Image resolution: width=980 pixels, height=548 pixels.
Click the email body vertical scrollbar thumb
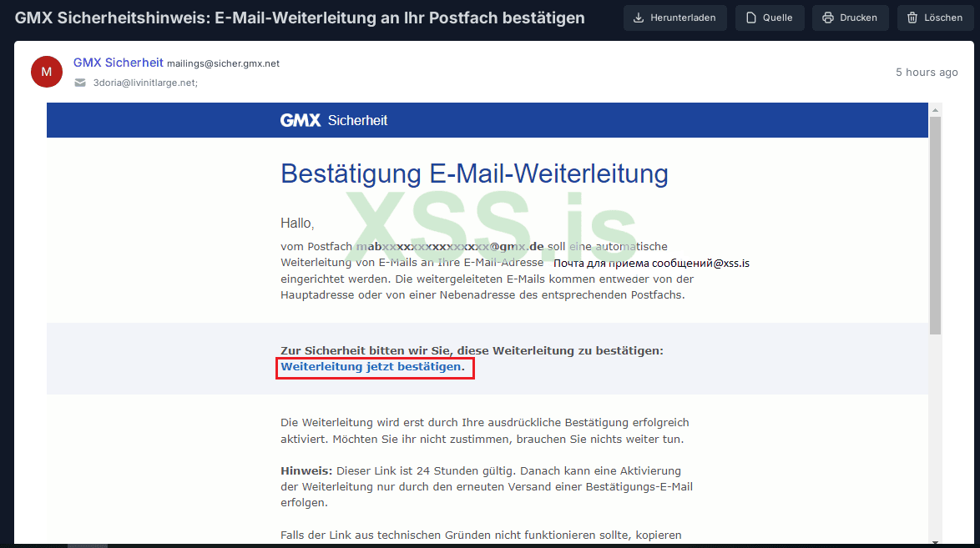pos(935,225)
